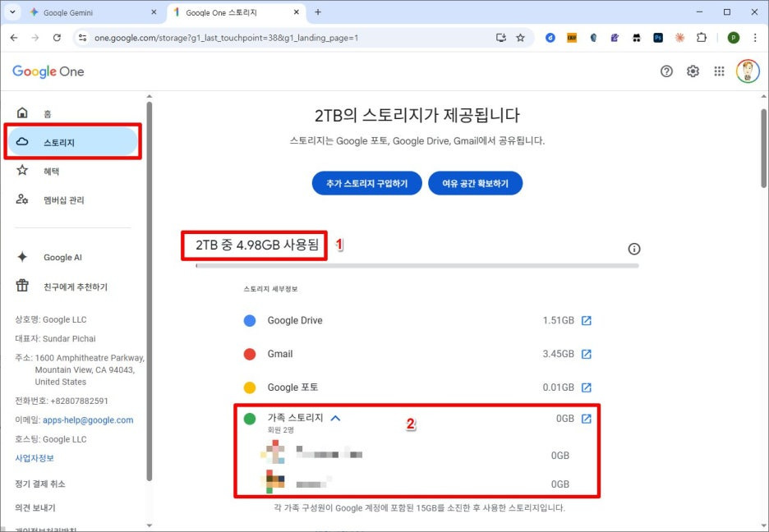Click the EXIF extension icon

pyautogui.click(x=572, y=38)
